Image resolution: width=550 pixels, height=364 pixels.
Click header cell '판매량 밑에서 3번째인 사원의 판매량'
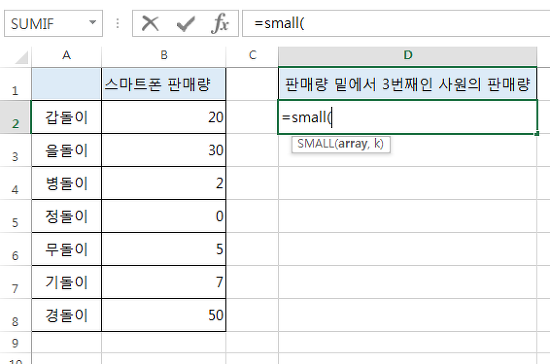click(x=408, y=84)
